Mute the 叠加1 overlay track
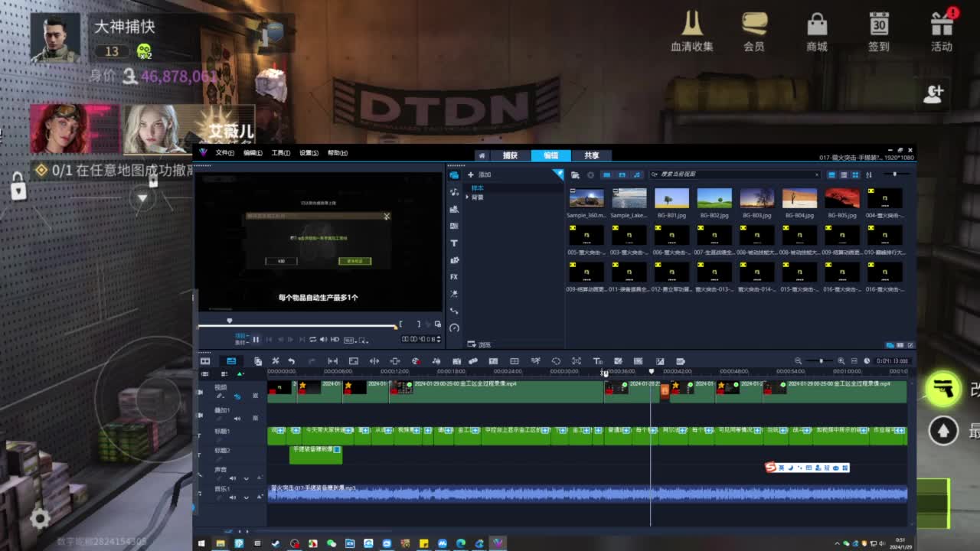 click(x=237, y=419)
